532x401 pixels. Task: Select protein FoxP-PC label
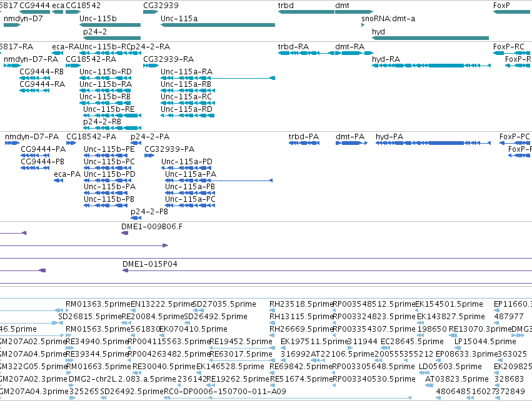click(514, 137)
